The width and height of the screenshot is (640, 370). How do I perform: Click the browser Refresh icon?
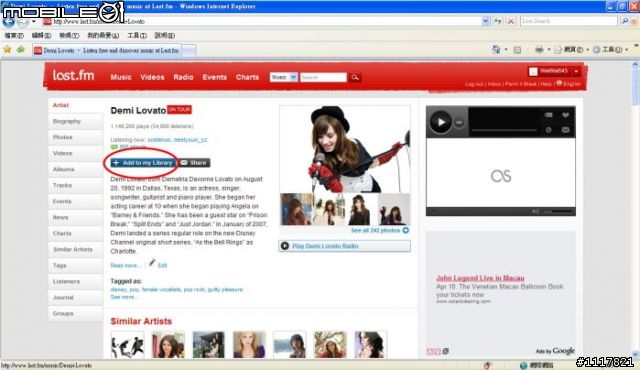pyautogui.click(x=498, y=21)
